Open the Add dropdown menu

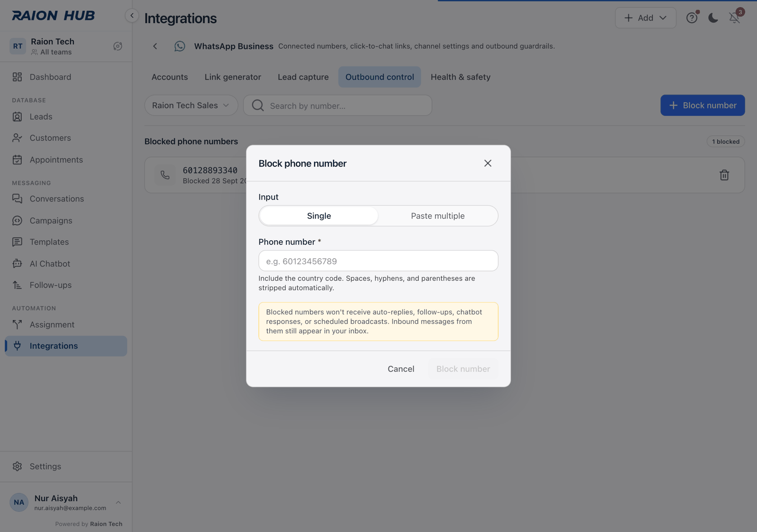645,18
